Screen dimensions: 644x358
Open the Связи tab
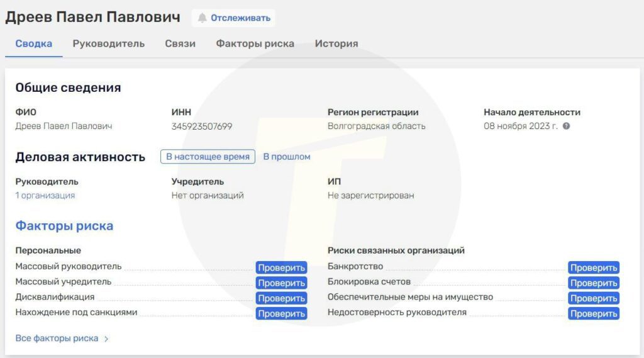180,43
